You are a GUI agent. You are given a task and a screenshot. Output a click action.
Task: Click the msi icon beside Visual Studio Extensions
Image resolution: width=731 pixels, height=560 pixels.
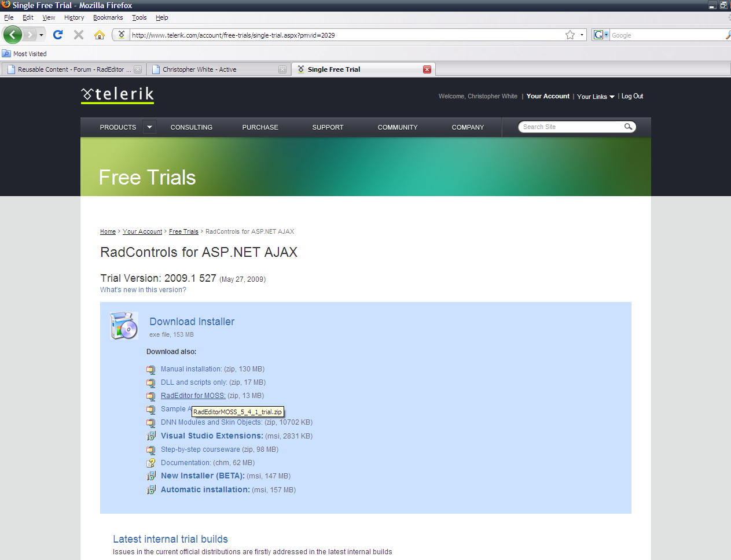[x=151, y=436]
